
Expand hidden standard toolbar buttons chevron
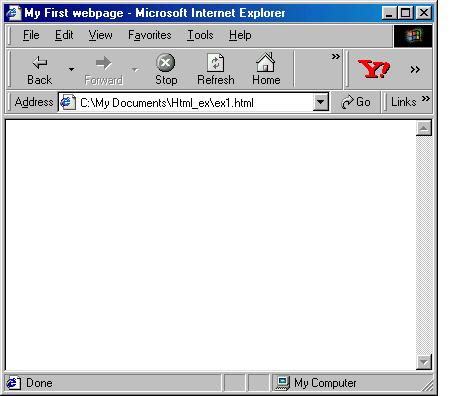pyautogui.click(x=335, y=57)
